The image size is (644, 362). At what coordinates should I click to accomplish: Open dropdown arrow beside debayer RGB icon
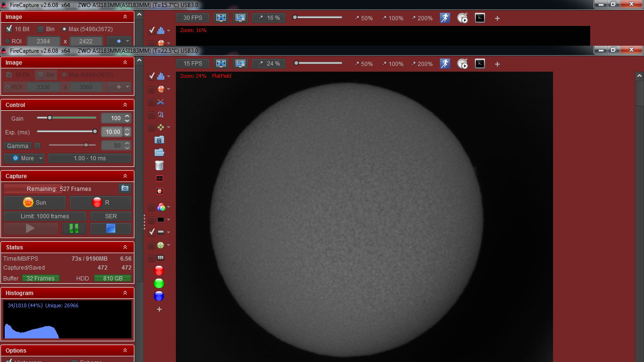pos(168,207)
